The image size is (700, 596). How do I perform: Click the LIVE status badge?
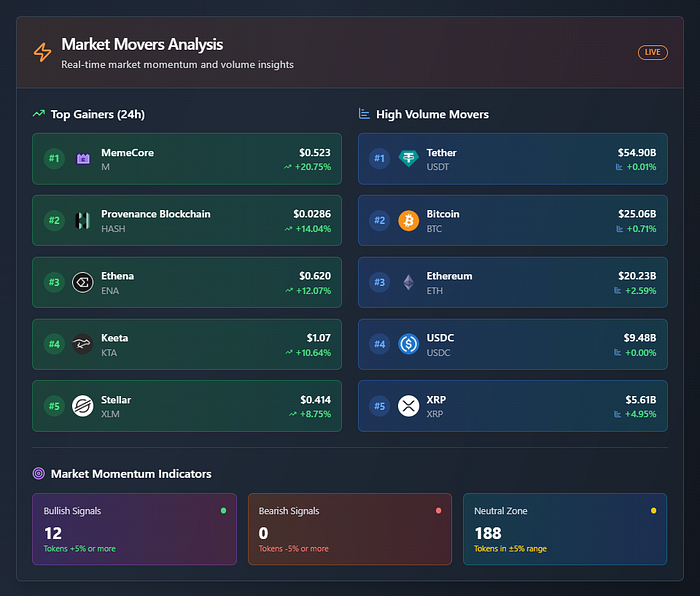652,52
